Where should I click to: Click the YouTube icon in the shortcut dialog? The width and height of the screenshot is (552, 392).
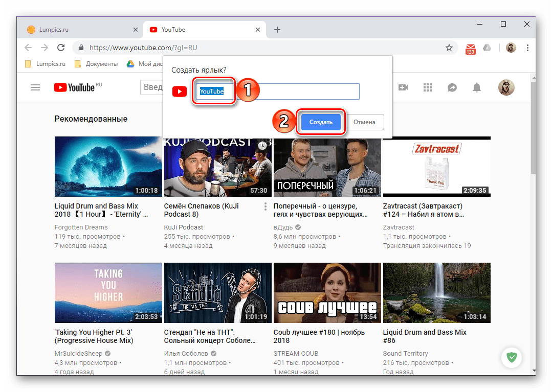tap(180, 92)
